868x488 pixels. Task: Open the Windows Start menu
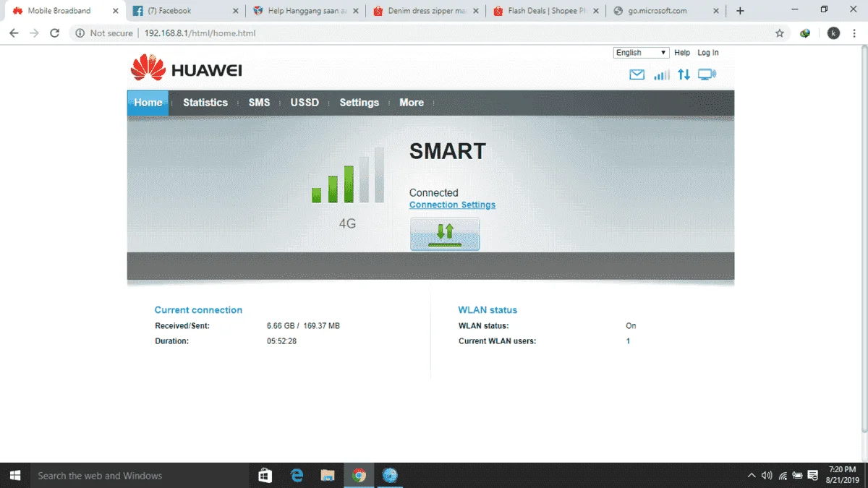(x=14, y=475)
